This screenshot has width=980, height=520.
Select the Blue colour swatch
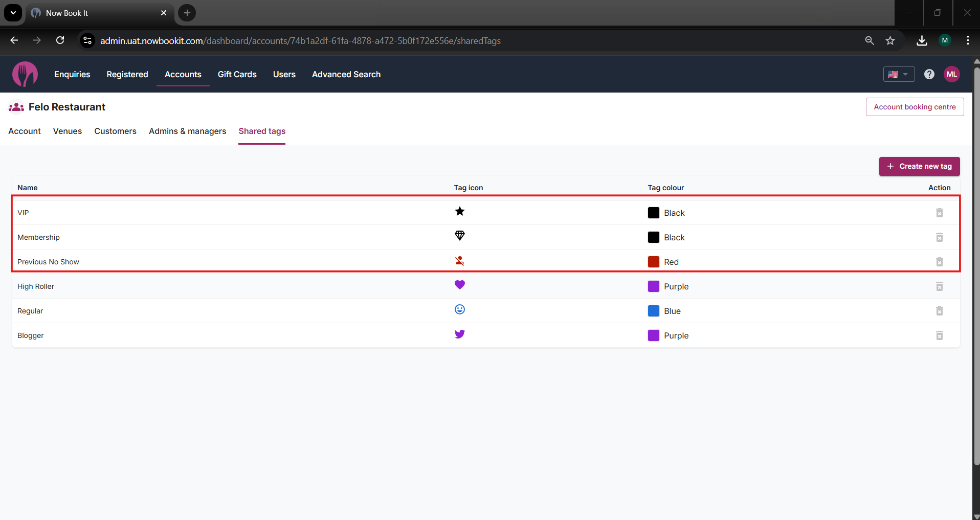click(653, 311)
